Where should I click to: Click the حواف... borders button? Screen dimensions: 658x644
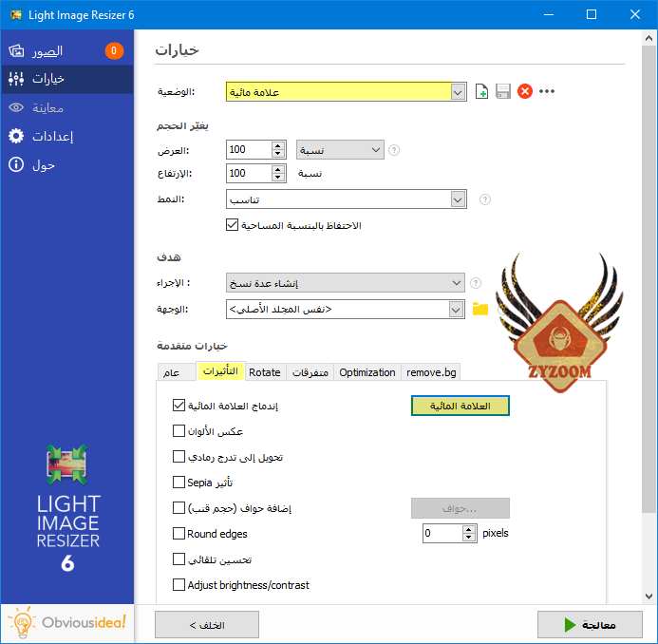460,508
